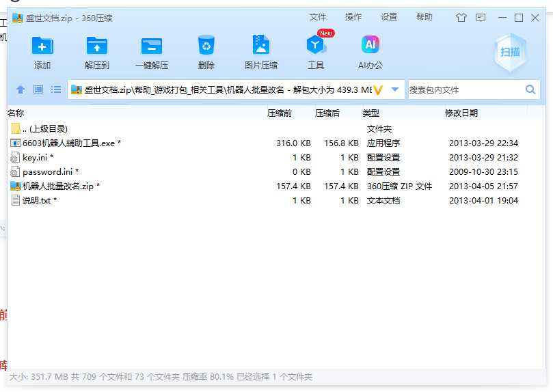553x392 pixels.
Task: Click the date 2009-10-30 23:15
Action: click(x=483, y=172)
